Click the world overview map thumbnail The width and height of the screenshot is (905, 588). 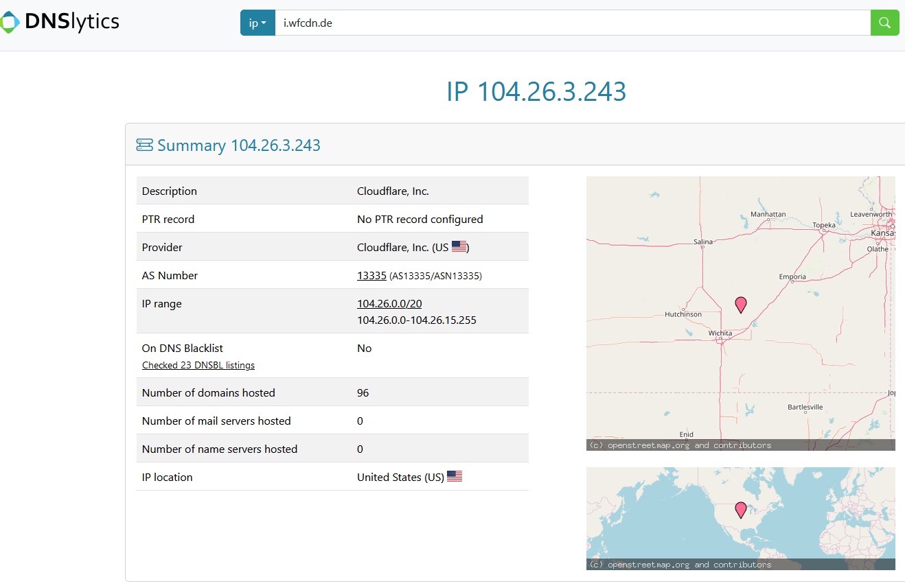pyautogui.click(x=741, y=519)
